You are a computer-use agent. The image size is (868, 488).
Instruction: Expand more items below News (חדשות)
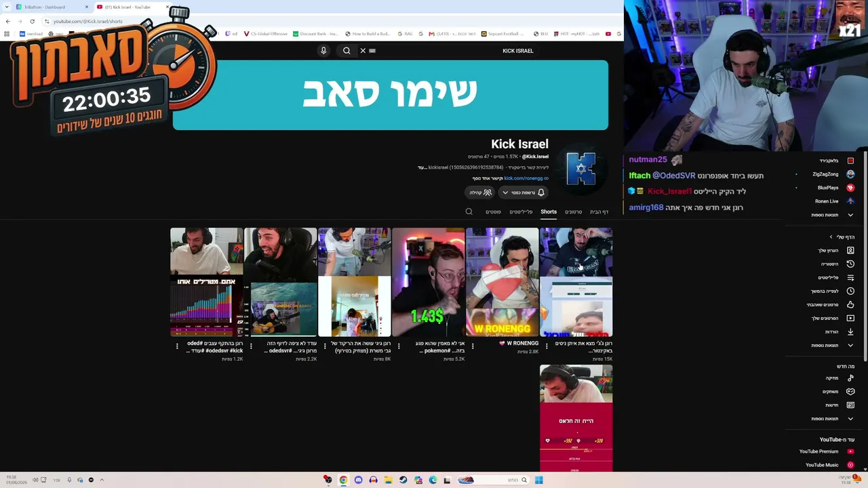click(833, 418)
